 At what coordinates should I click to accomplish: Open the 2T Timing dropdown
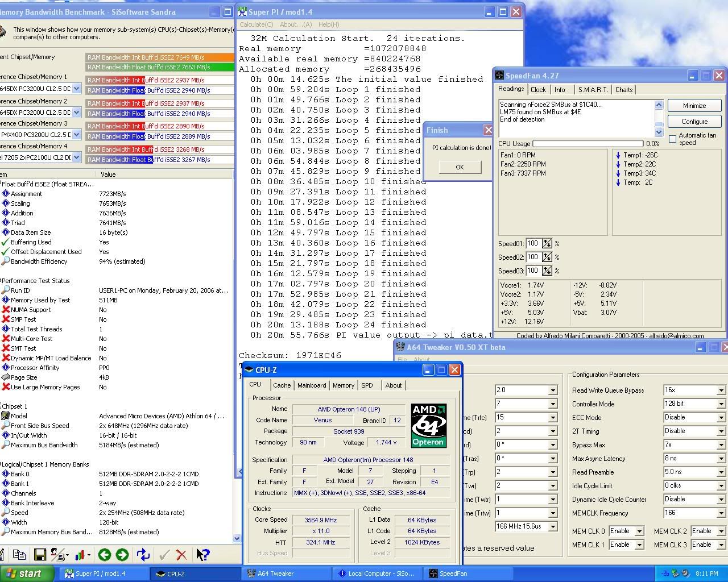click(721, 431)
